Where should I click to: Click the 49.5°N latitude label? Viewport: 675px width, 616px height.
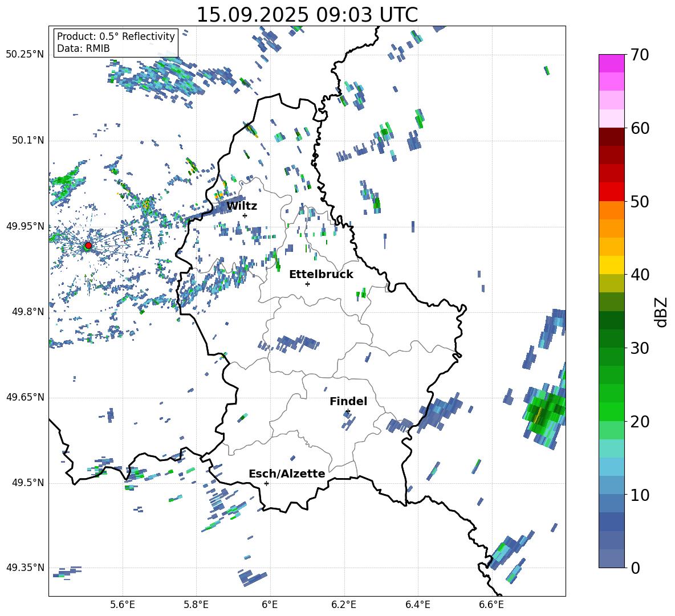click(x=27, y=483)
